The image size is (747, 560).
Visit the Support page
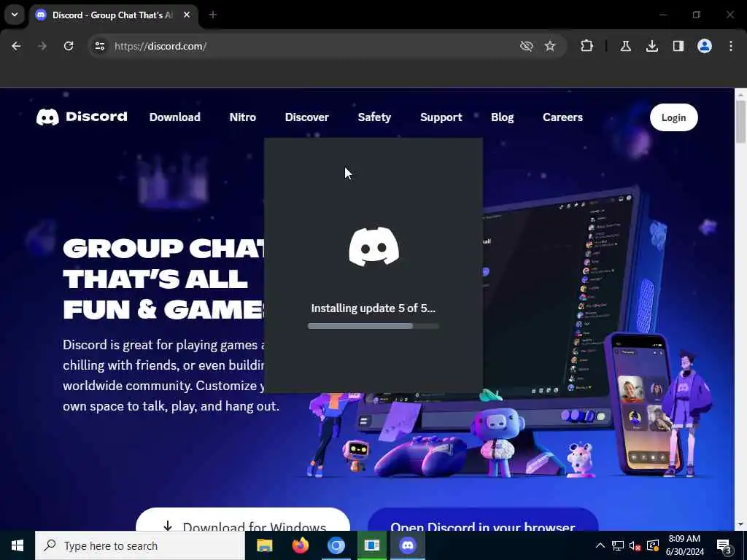pyautogui.click(x=441, y=117)
